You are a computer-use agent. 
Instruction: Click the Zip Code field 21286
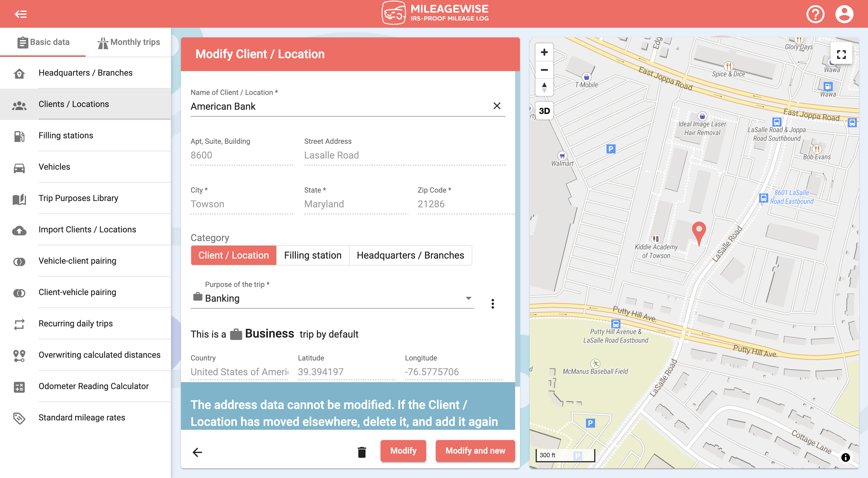tap(466, 204)
